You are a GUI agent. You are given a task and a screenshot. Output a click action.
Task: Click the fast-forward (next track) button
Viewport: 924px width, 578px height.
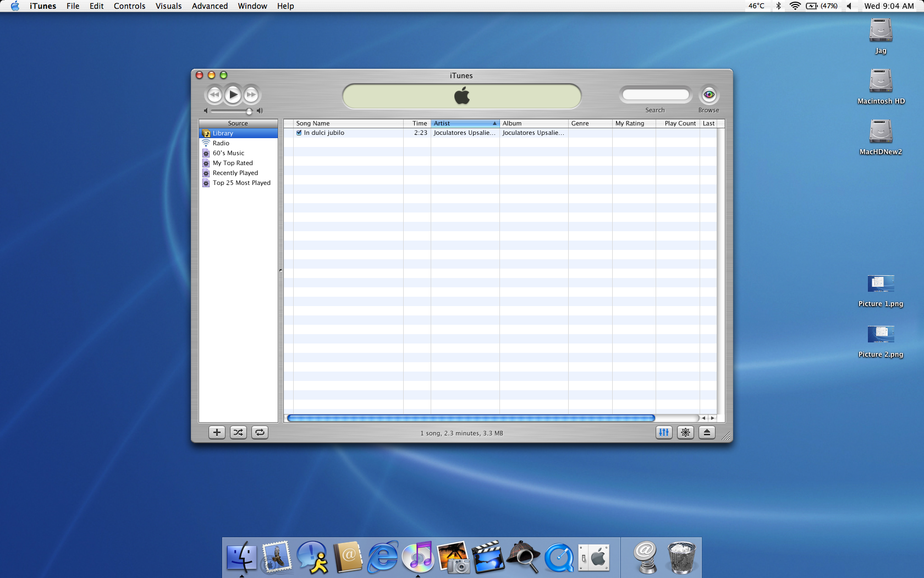[x=251, y=95]
